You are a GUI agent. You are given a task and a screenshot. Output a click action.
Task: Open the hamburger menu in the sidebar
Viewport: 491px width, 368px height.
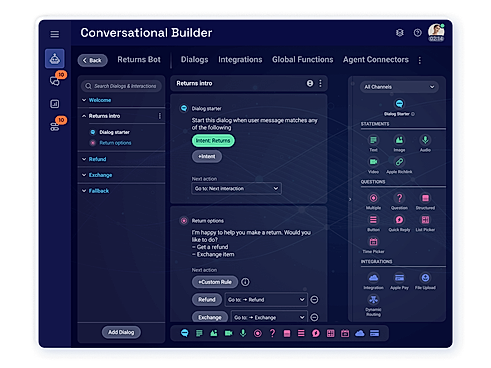(55, 34)
